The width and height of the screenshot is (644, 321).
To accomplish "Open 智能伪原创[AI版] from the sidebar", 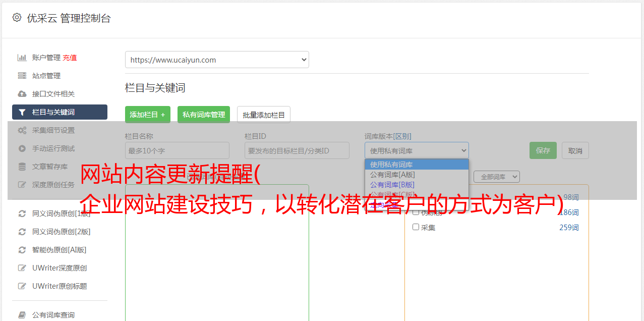I will pos(60,250).
